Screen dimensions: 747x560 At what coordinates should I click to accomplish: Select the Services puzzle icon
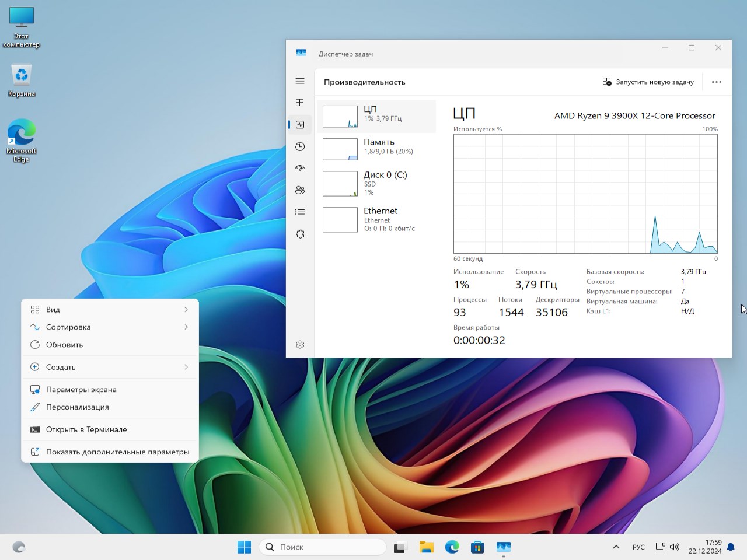[300, 234]
